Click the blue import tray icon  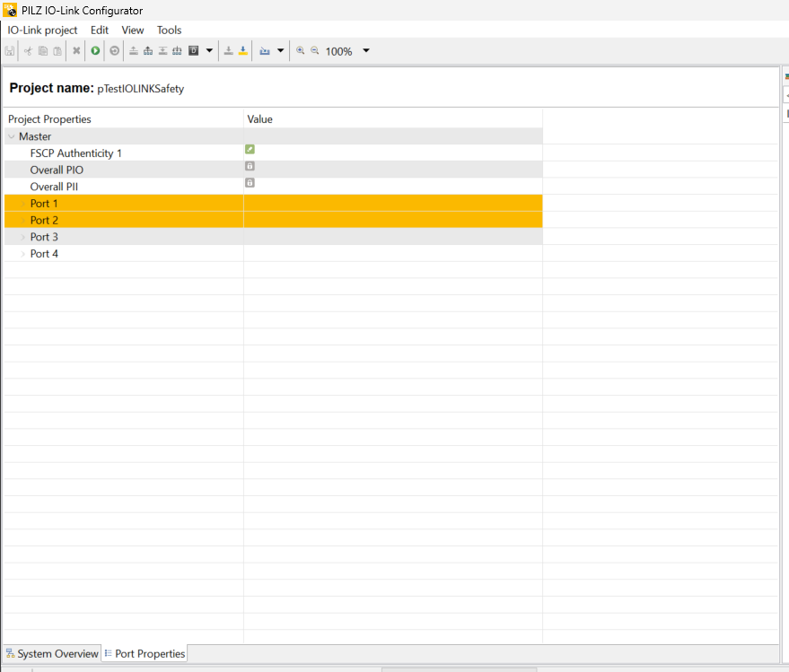(265, 50)
